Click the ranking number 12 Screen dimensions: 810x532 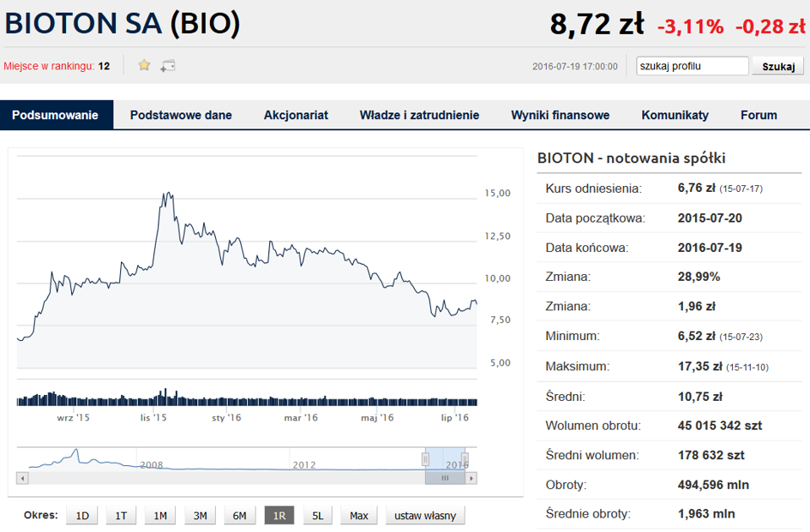click(x=104, y=66)
